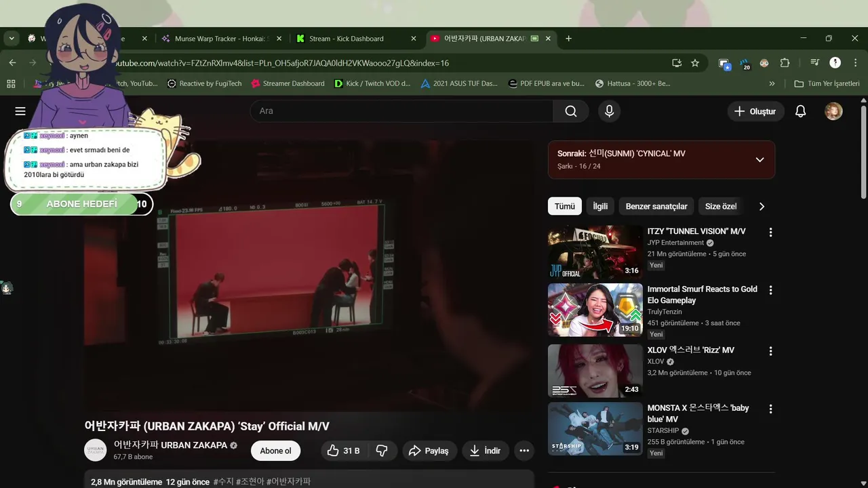Close the Stream - Kick Dashboard tab

(414, 39)
